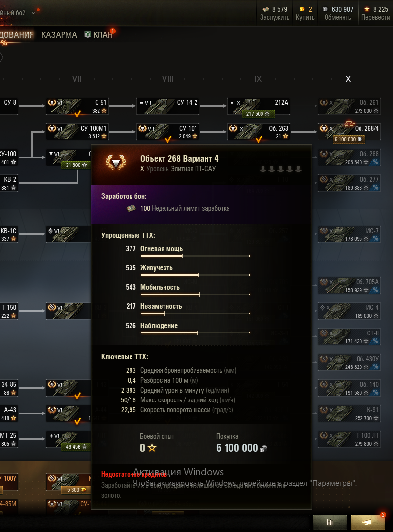Select the ИС-7 heavy tank node
The image size is (393, 532).
click(349, 234)
